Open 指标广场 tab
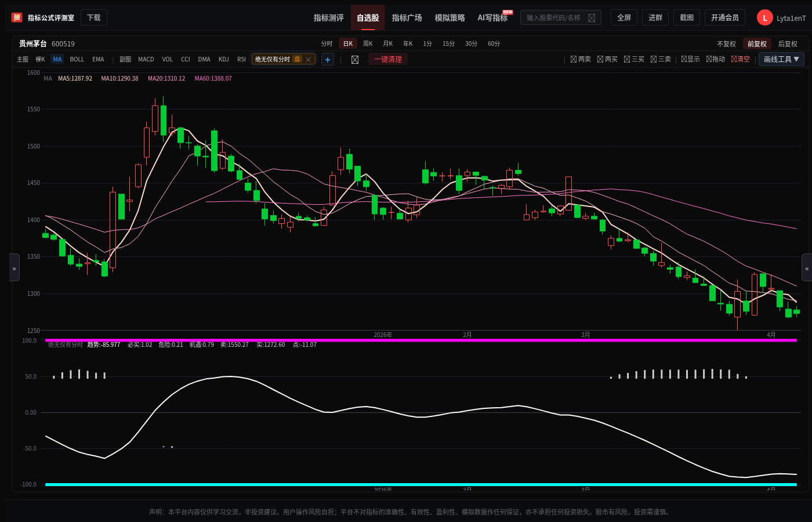Image resolution: width=812 pixels, height=522 pixels. click(407, 18)
